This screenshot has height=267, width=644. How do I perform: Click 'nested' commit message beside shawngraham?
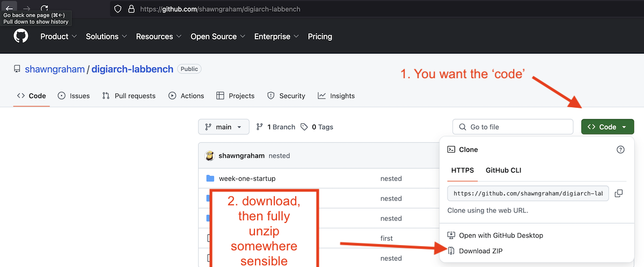[279, 155]
